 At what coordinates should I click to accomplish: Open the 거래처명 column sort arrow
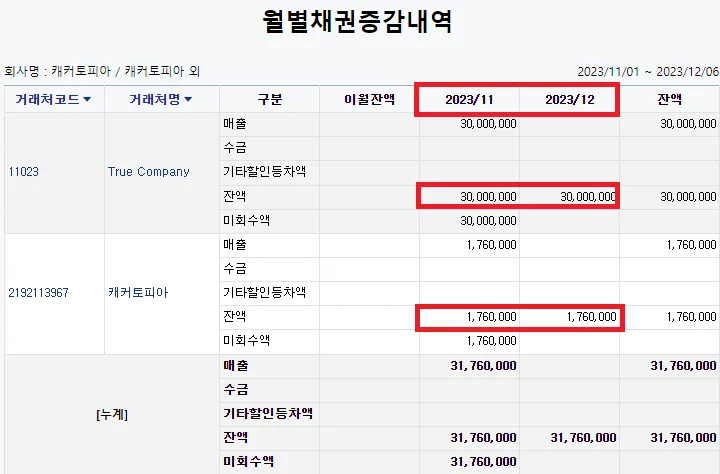tap(188, 99)
